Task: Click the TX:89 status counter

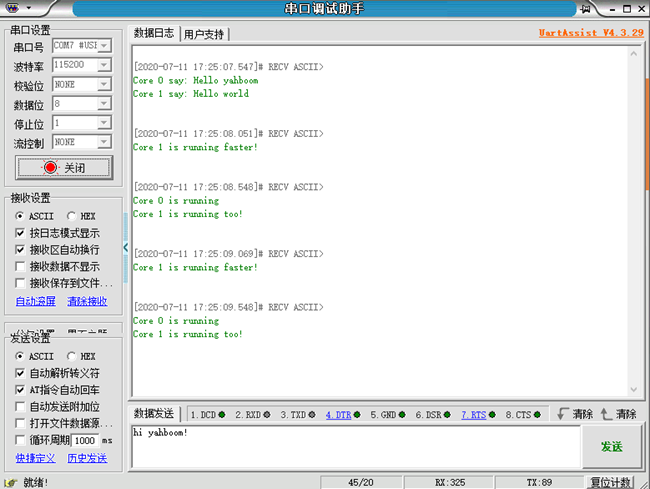Action: point(539,482)
